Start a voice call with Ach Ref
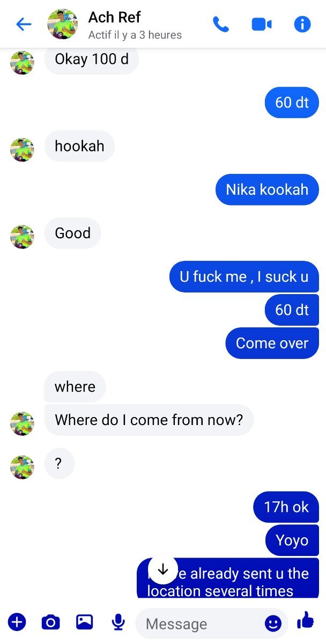 click(221, 24)
